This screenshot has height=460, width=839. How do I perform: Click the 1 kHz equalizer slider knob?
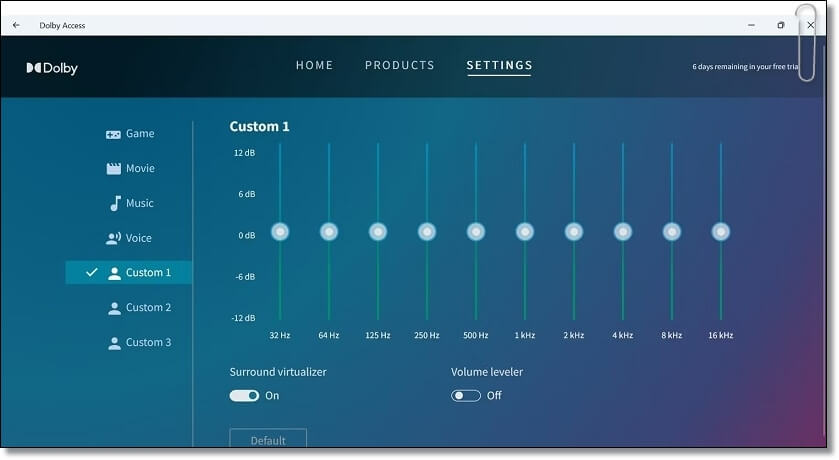tap(525, 232)
